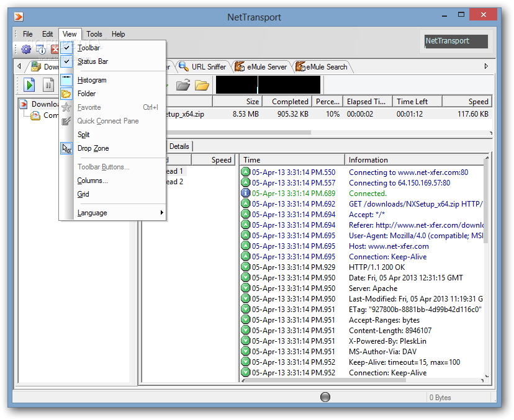
Task: Click the gray open folder toolbar icon
Action: click(x=183, y=85)
